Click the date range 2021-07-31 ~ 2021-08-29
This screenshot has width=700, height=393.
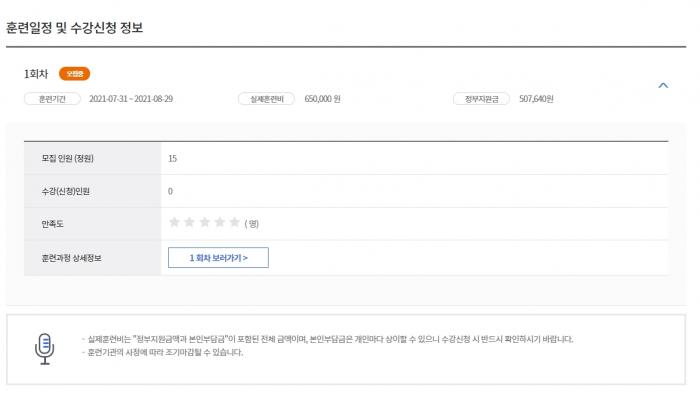(x=131, y=99)
